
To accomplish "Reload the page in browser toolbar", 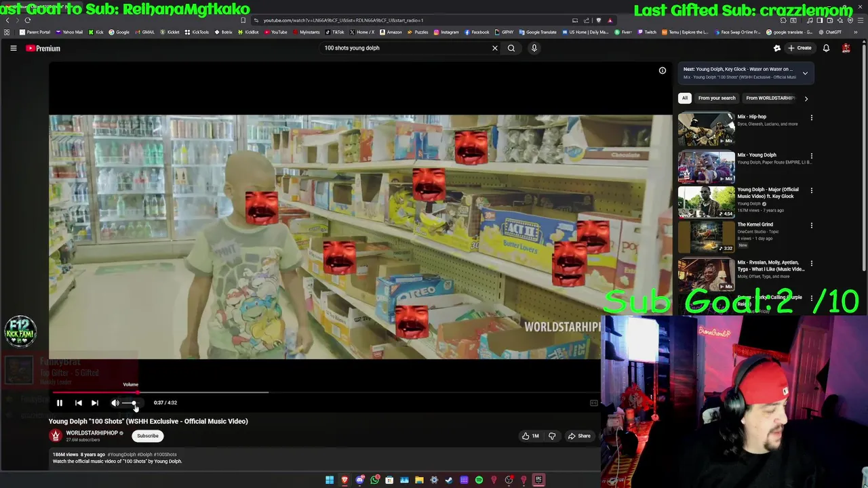I will click(27, 20).
